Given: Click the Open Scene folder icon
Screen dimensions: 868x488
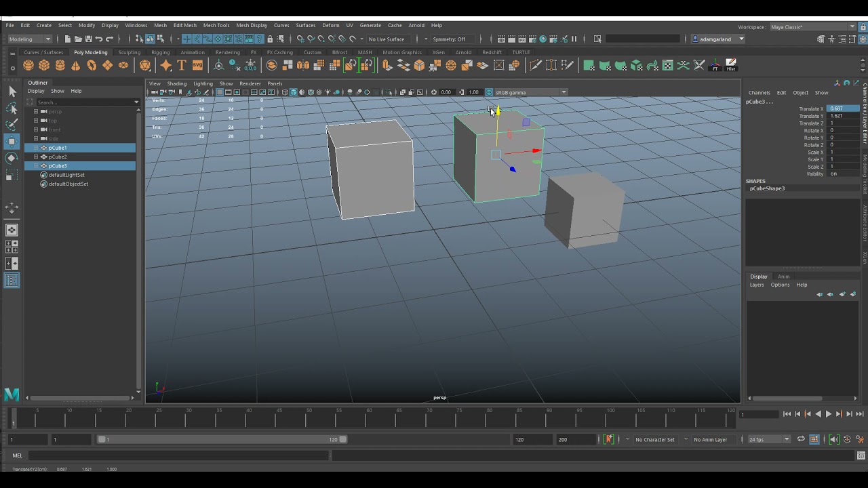Looking at the screenshot, I should click(78, 39).
